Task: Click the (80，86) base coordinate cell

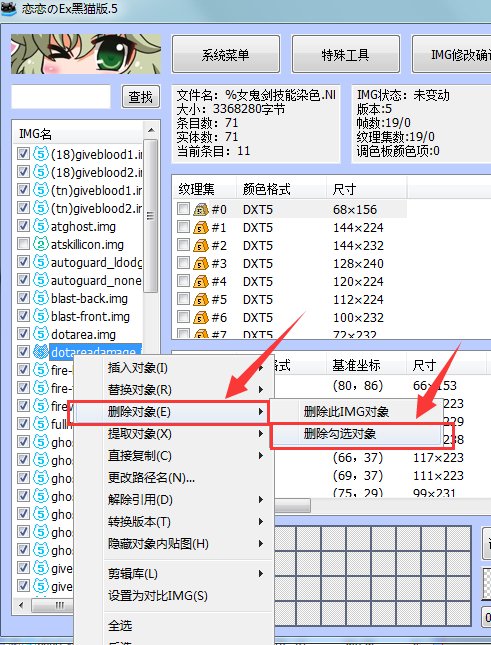Action: (357, 385)
